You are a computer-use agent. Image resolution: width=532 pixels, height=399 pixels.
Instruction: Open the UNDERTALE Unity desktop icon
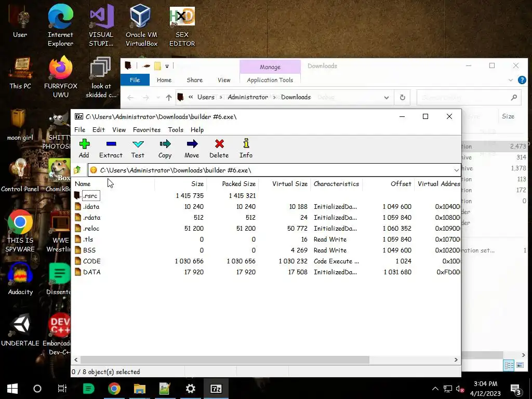(x=20, y=330)
